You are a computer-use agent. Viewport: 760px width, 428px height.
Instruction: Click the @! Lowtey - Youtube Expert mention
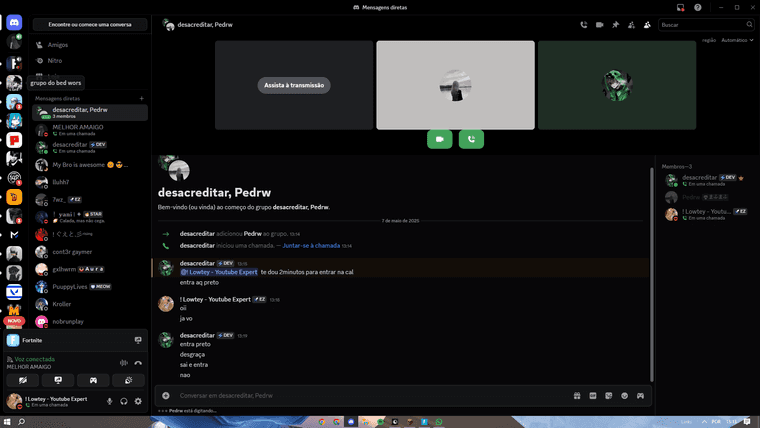(x=219, y=272)
